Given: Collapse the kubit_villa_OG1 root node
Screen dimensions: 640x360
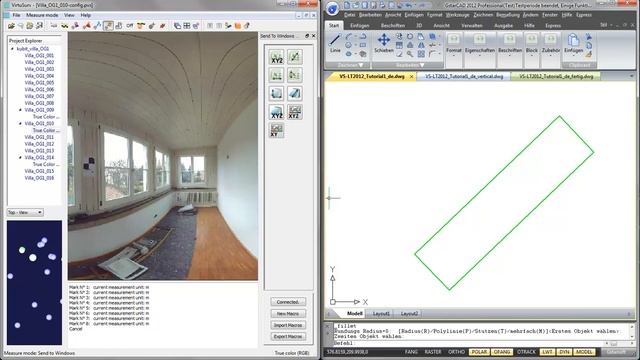Looking at the screenshot, I should click(x=12, y=49).
